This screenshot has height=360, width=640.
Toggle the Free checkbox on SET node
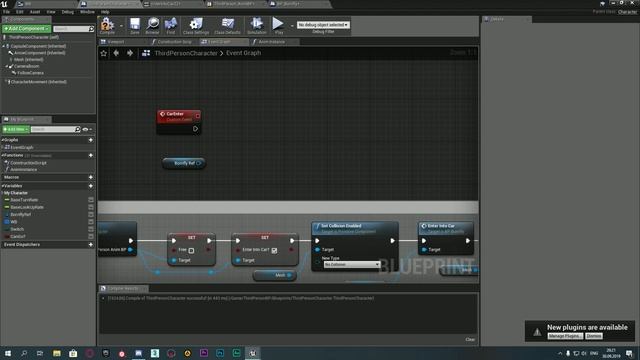(191, 250)
